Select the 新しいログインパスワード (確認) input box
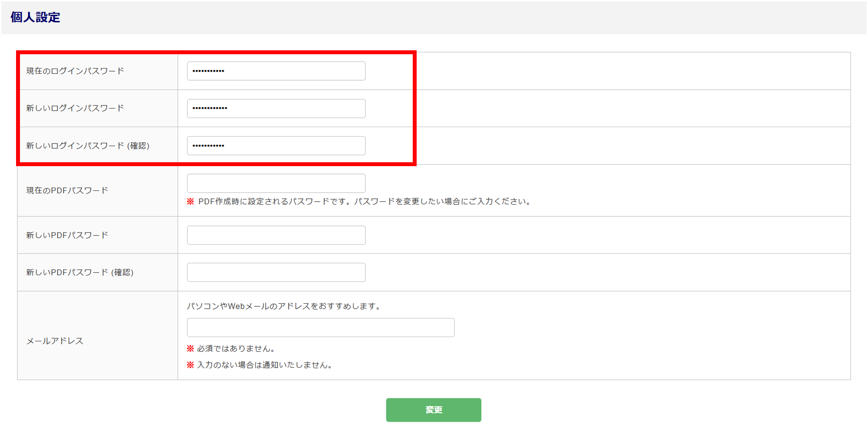This screenshot has width=868, height=439. click(x=276, y=146)
